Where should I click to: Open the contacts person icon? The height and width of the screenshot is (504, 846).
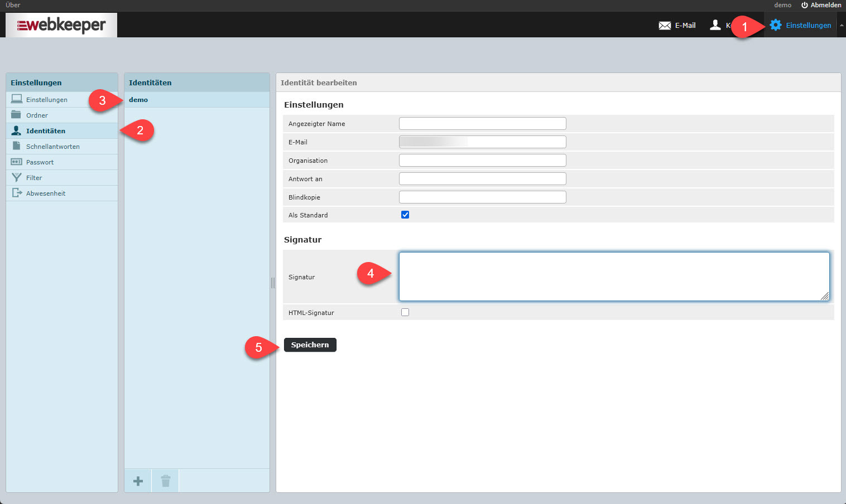tap(715, 25)
